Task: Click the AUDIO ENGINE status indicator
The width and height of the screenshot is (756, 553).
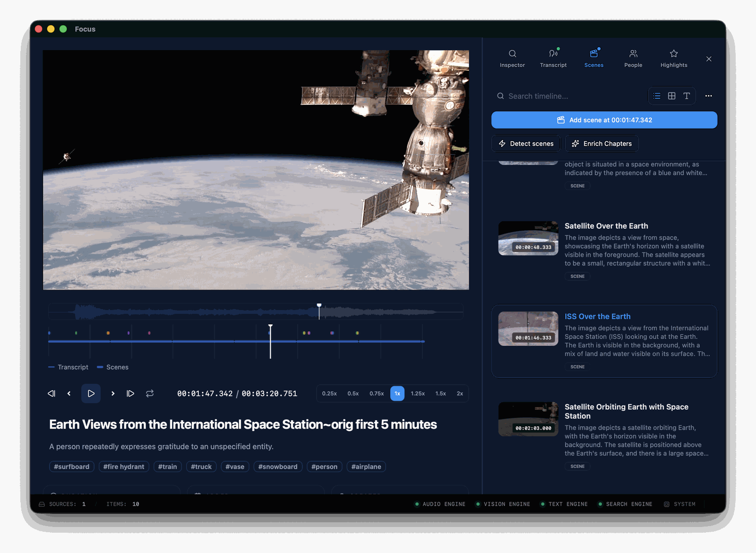Action: click(440, 504)
